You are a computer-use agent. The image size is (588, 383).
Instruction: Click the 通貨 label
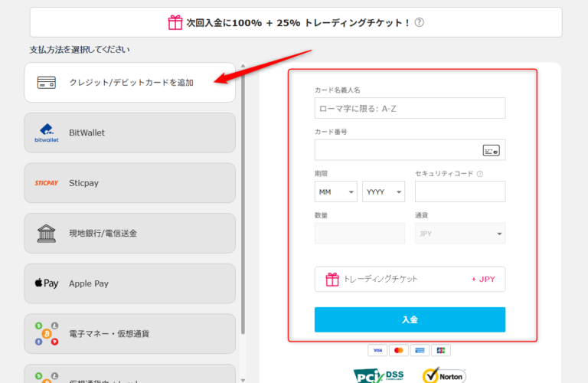point(422,215)
